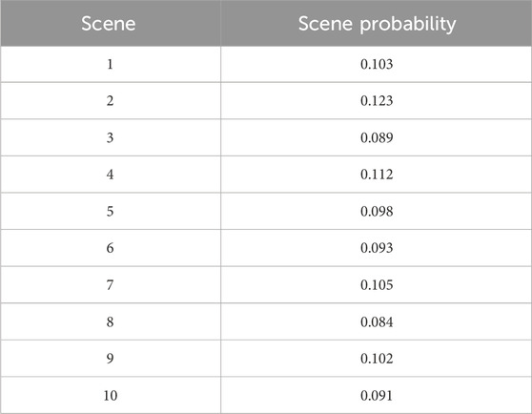
Task: Select scene number 8 cell
Action: click(111, 321)
